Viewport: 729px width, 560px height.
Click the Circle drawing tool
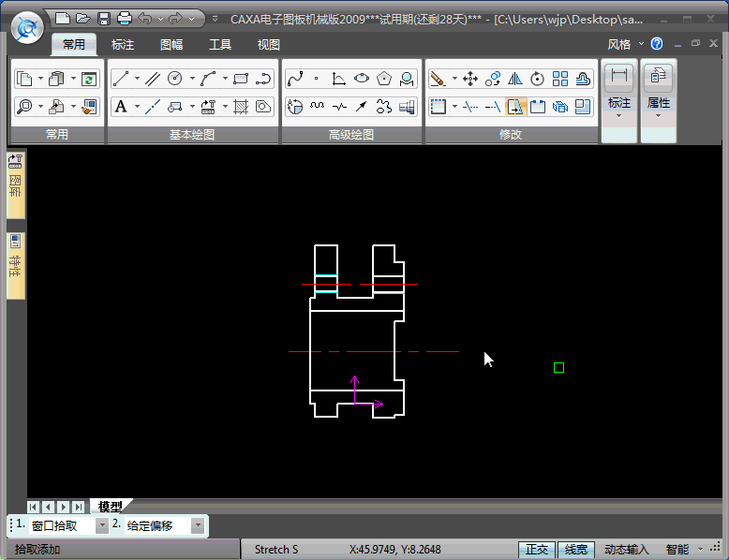(174, 79)
